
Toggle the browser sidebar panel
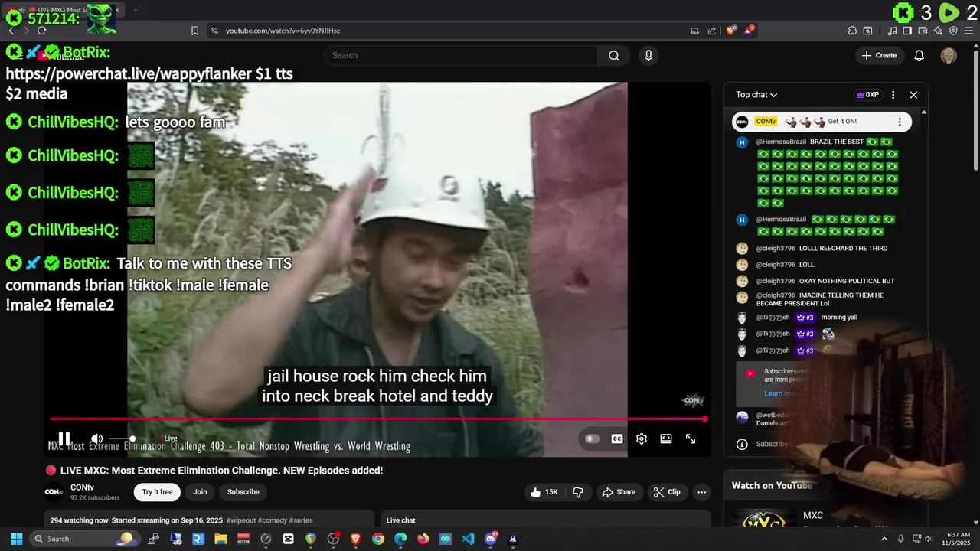[x=907, y=31]
